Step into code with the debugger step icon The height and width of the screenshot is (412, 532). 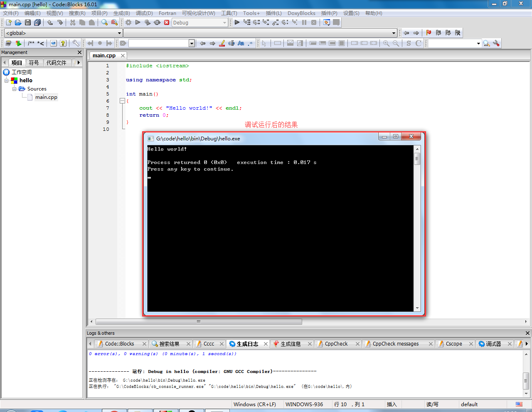coord(266,22)
